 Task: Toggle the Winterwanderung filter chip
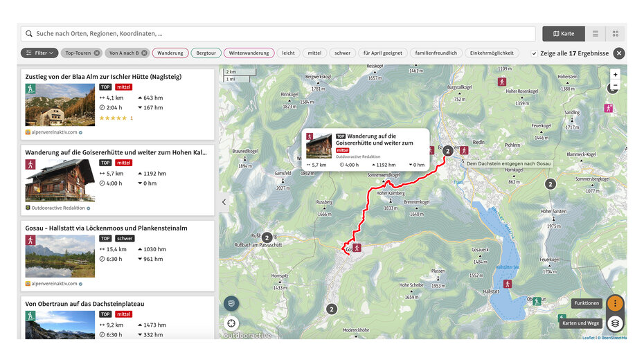coord(249,53)
